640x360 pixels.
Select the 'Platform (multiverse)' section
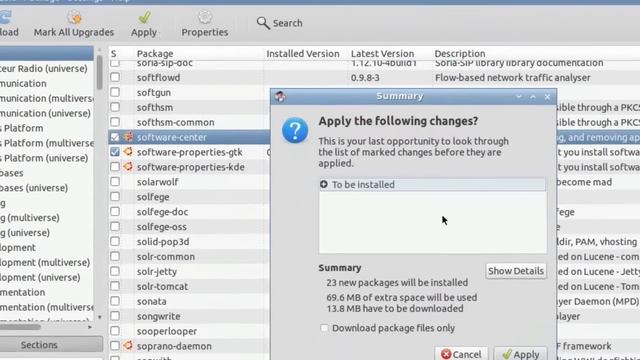pyautogui.click(x=47, y=143)
